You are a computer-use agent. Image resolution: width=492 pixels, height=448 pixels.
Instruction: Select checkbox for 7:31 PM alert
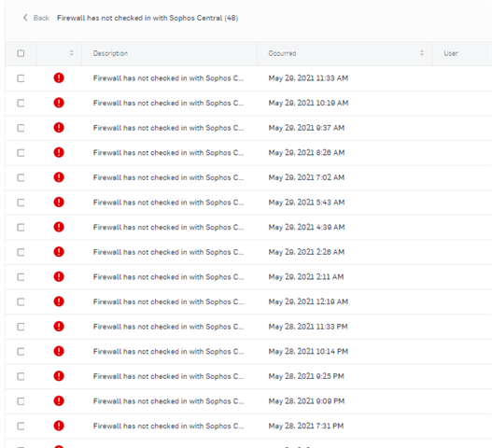click(21, 426)
